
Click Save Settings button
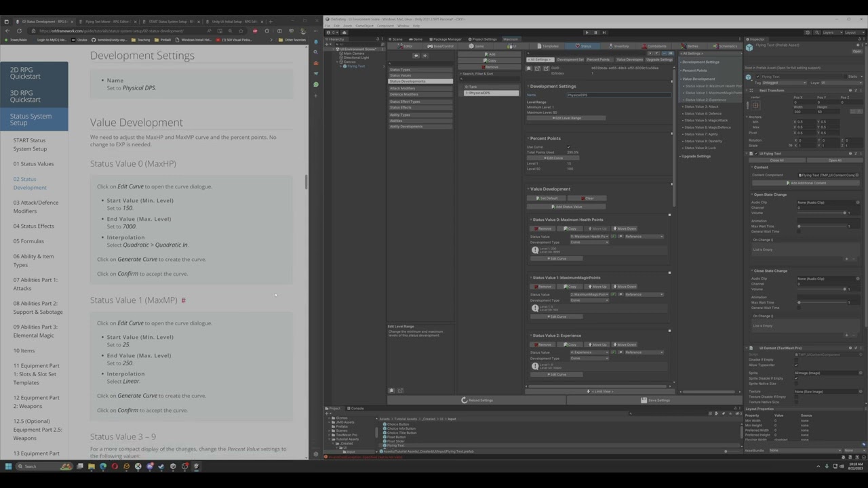pyautogui.click(x=654, y=400)
